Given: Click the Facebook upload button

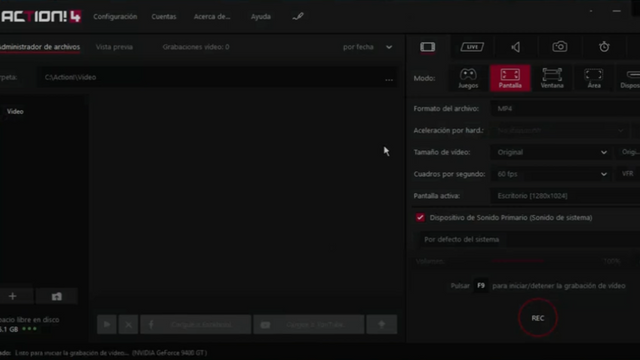Looking at the screenshot, I should [x=196, y=324].
